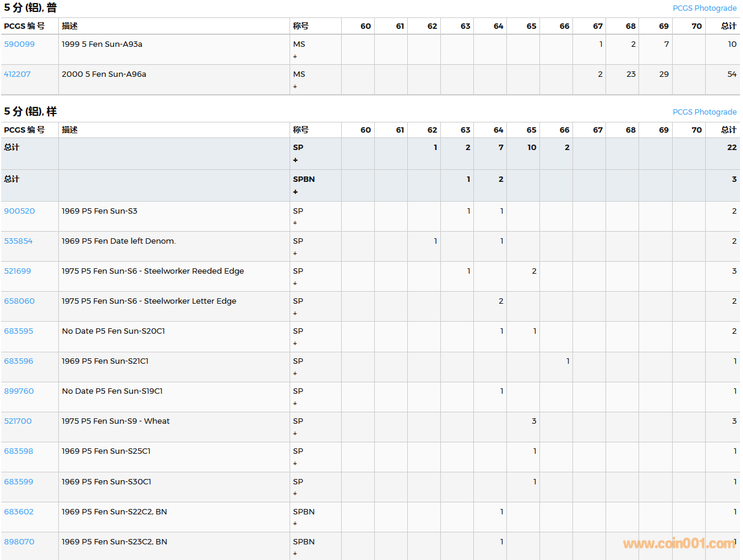Expand plus grades under the SP total row
This screenshot has width=743, height=560.
coord(296,160)
